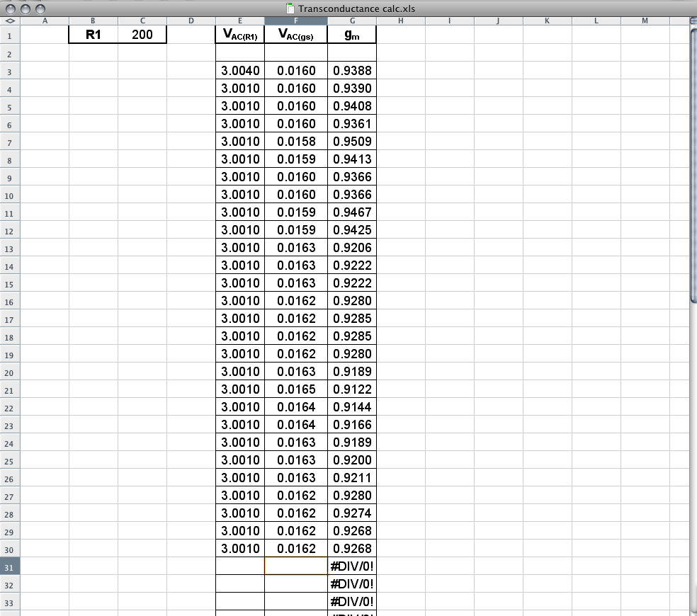Select row 2 header
The width and height of the screenshot is (697, 616).
tap(9, 53)
